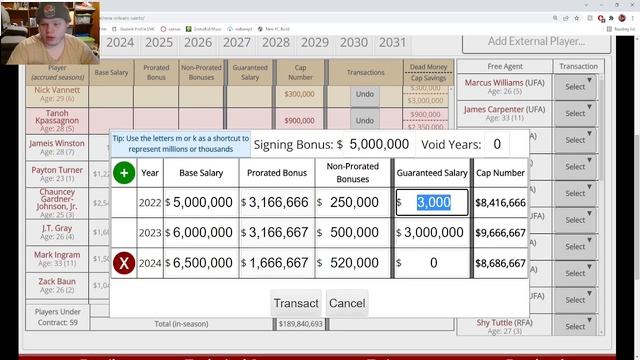The height and width of the screenshot is (360, 640).
Task: Click the Transact button
Action: pyautogui.click(x=296, y=303)
